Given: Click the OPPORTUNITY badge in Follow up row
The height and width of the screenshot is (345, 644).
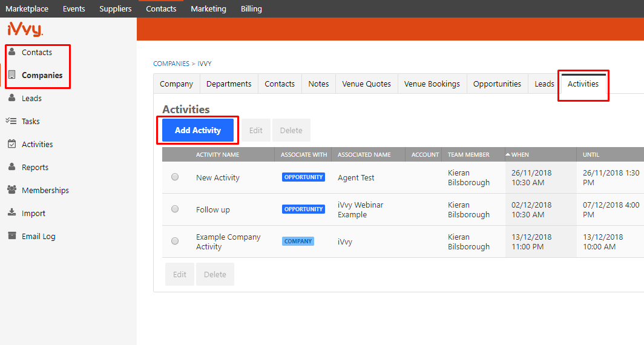Looking at the screenshot, I should (x=303, y=209).
